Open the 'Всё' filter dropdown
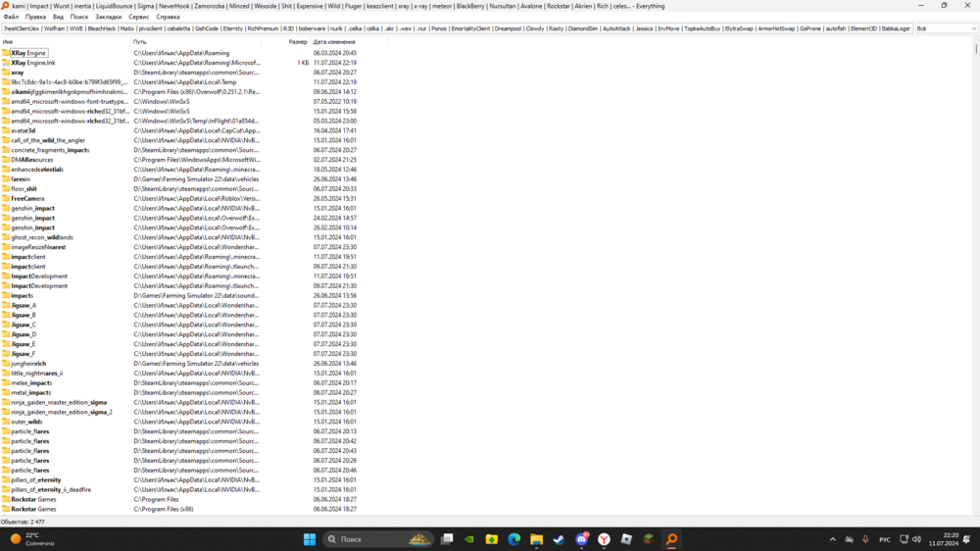 pos(946,28)
